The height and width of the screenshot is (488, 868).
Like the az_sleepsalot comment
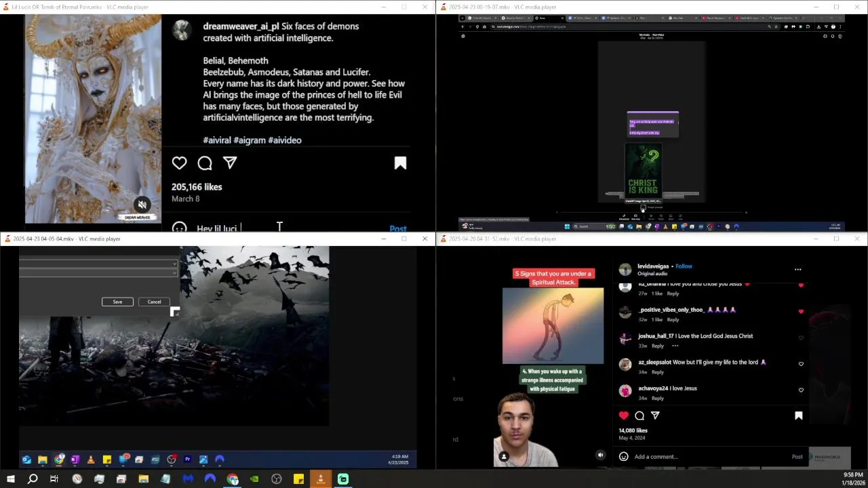[x=801, y=364]
